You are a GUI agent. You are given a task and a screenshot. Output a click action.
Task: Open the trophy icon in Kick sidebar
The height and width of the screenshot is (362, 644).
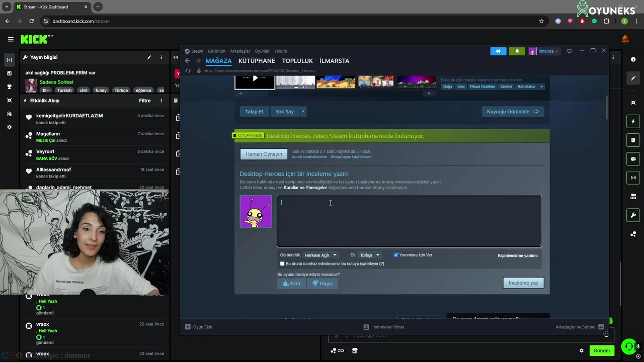(9, 87)
